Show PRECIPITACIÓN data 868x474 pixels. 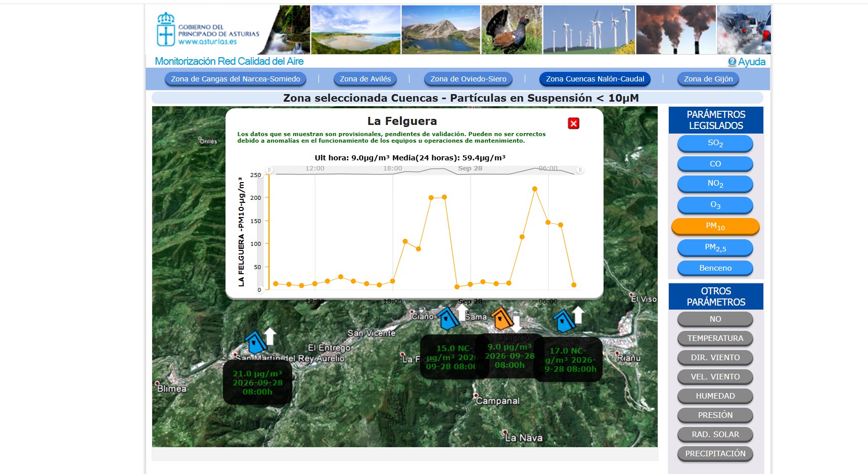coord(715,454)
